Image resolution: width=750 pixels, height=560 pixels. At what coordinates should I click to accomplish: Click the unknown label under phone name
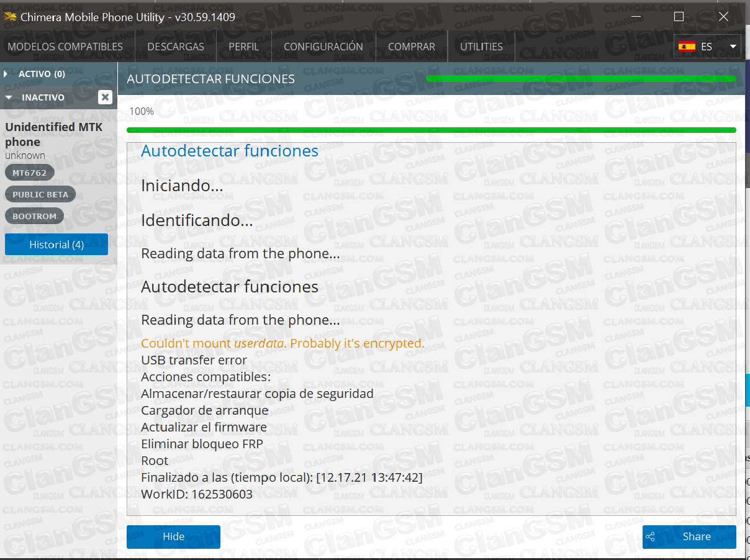25,155
